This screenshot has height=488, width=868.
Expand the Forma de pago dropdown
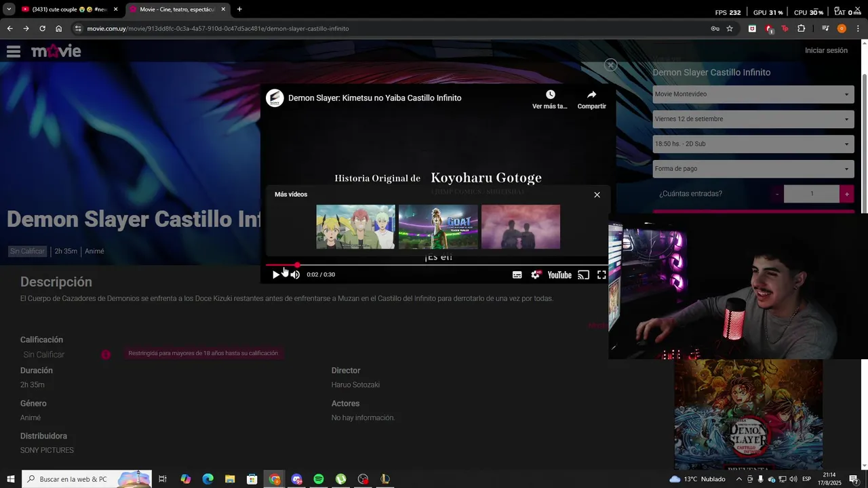[753, 169]
